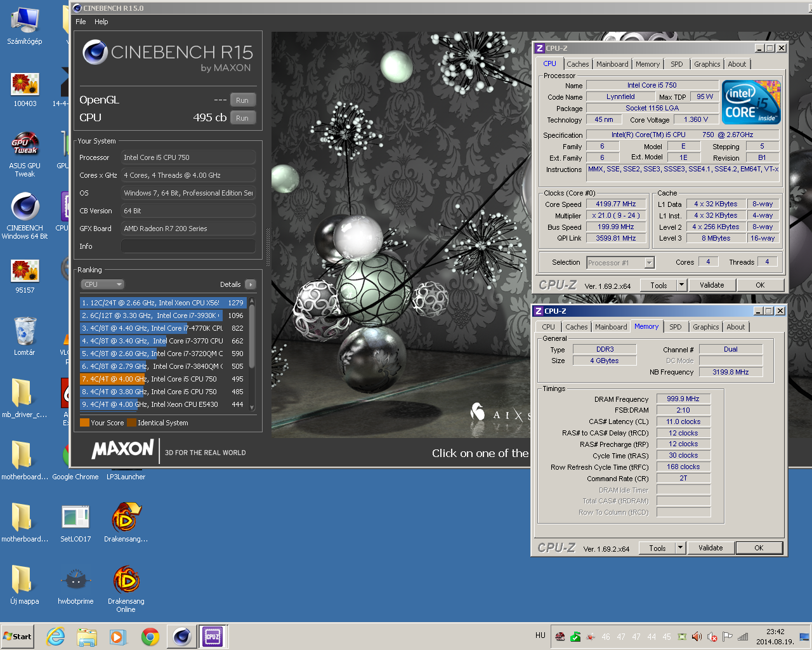Click the volume speaker icon in system tray

pyautogui.click(x=697, y=637)
